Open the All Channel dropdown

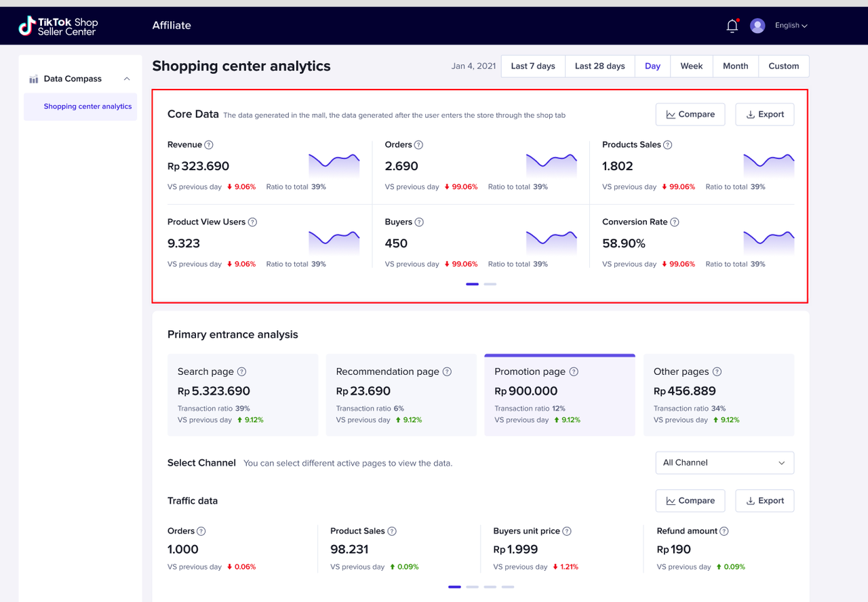[724, 463]
